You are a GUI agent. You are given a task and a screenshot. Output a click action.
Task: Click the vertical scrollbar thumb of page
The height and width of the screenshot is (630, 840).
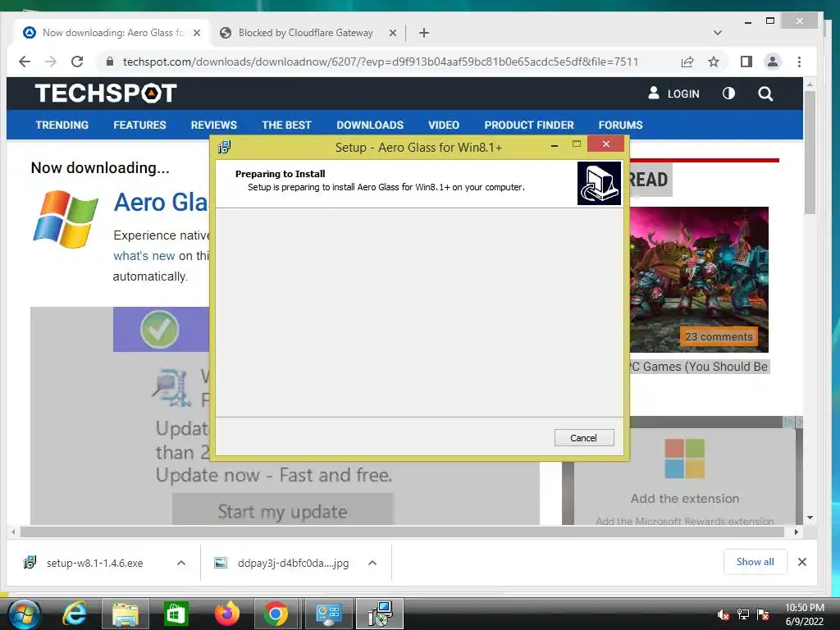point(810,153)
